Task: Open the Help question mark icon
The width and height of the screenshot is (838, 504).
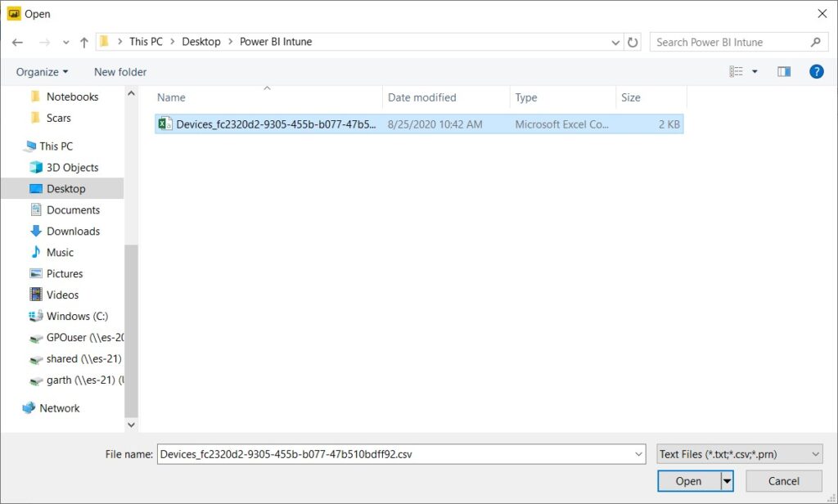Action: click(x=816, y=71)
